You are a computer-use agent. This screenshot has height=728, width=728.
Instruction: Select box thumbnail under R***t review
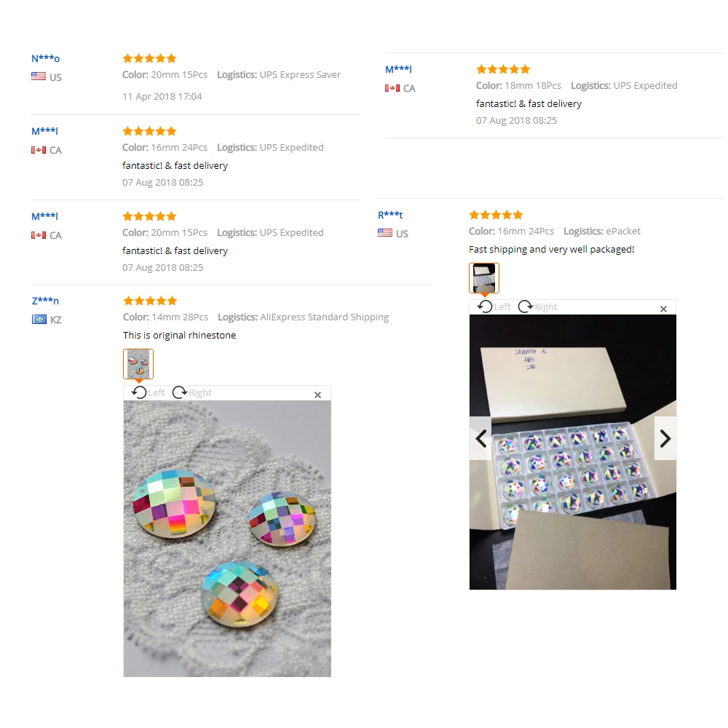tap(484, 278)
